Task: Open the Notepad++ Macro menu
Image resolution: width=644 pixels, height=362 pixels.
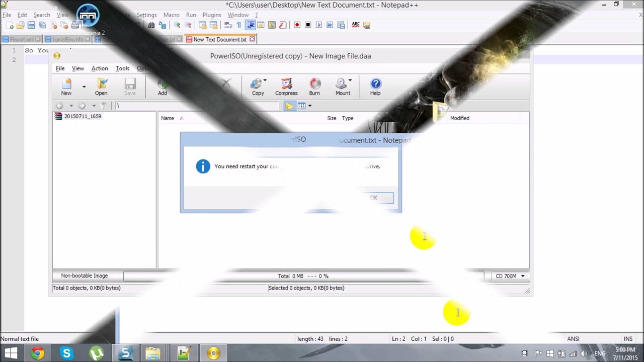Action: pos(171,15)
